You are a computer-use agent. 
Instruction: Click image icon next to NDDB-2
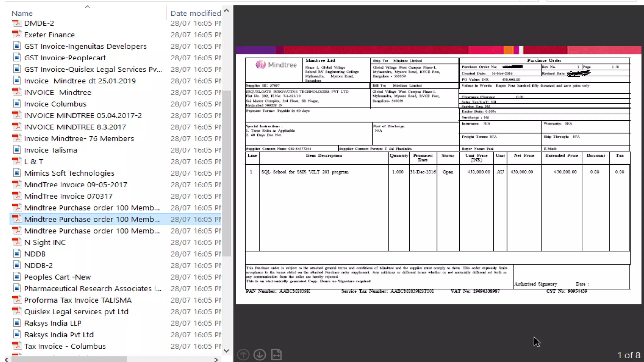[x=17, y=265]
